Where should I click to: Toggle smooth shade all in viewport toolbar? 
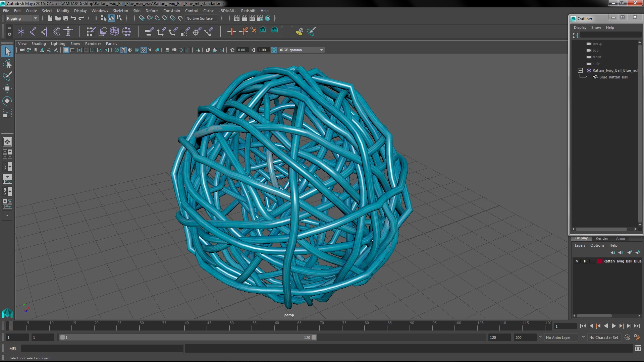[x=123, y=50]
